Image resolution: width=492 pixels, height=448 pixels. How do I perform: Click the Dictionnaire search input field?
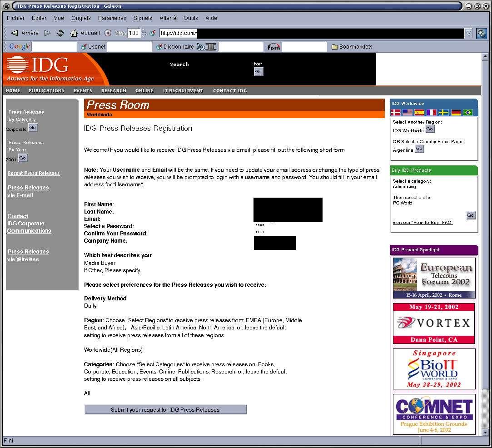pyautogui.click(x=241, y=47)
